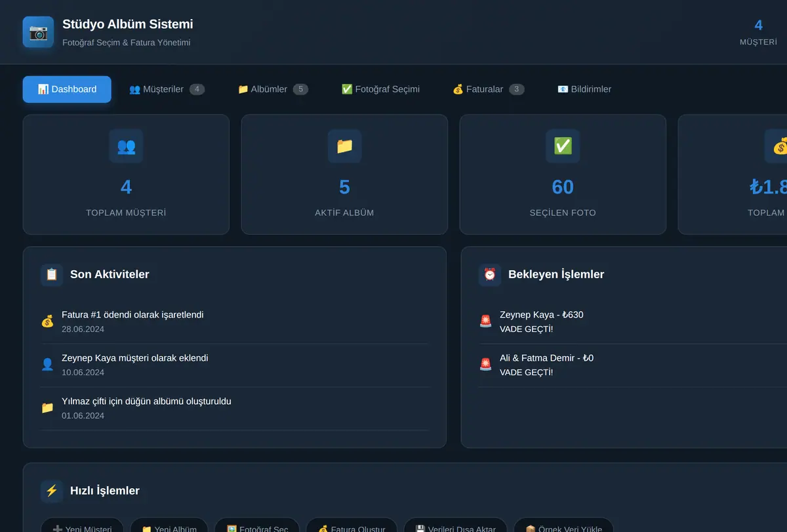Click the pending item 'Ali & Fatma Demir - ₺0'
Image resolution: width=787 pixels, height=532 pixels.
(547, 358)
